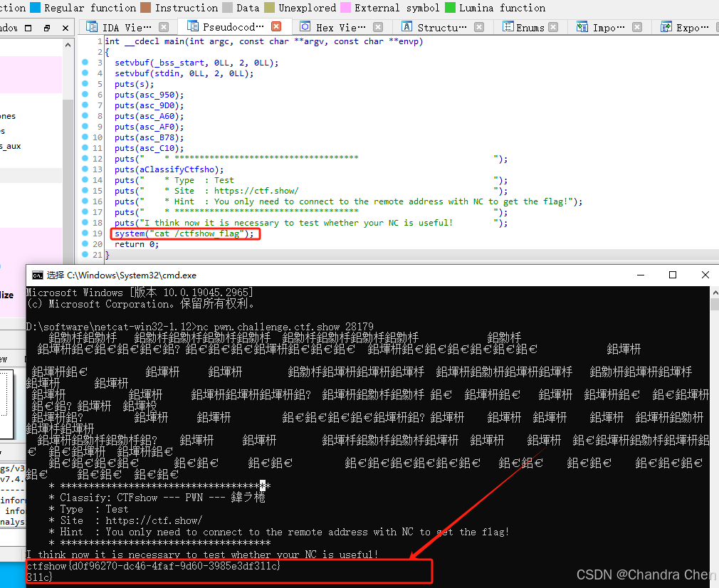The width and height of the screenshot is (719, 588).
Task: Click _bss_start in the setvbuf call
Action: [180, 63]
